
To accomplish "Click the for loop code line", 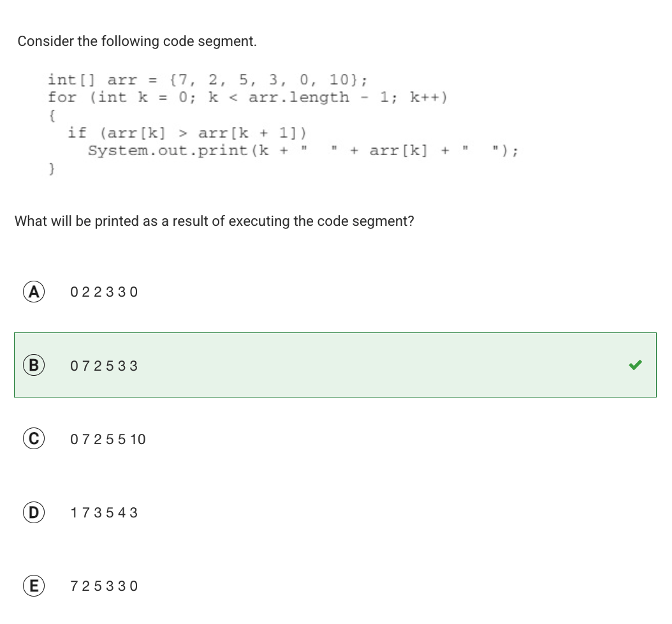I will 248,98.
